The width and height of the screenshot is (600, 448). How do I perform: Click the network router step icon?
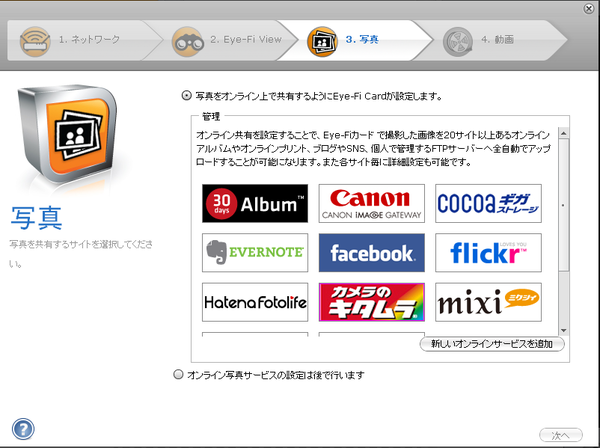[x=35, y=41]
